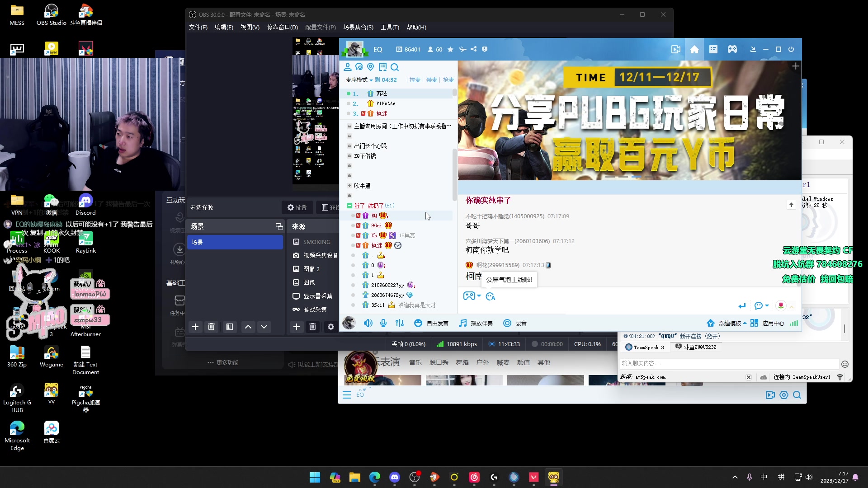Toggle system tray microphone icon

click(750, 477)
